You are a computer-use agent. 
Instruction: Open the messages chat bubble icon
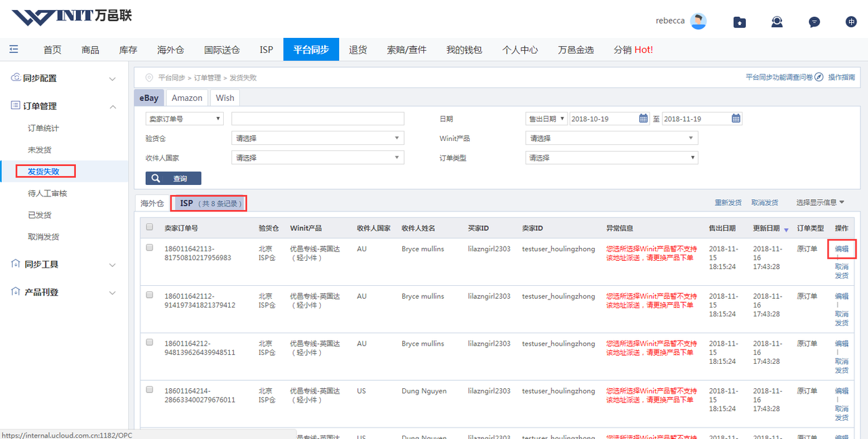(x=814, y=22)
